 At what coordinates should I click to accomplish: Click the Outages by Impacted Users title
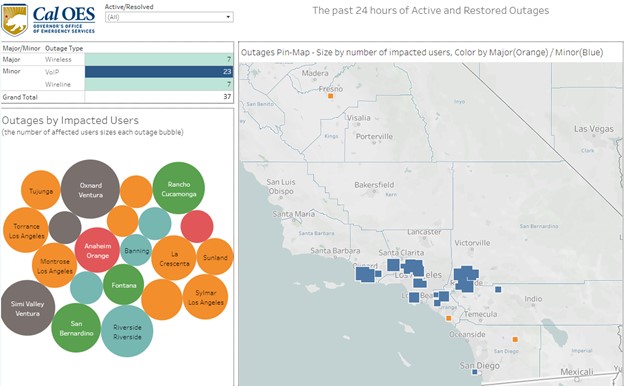pos(70,120)
